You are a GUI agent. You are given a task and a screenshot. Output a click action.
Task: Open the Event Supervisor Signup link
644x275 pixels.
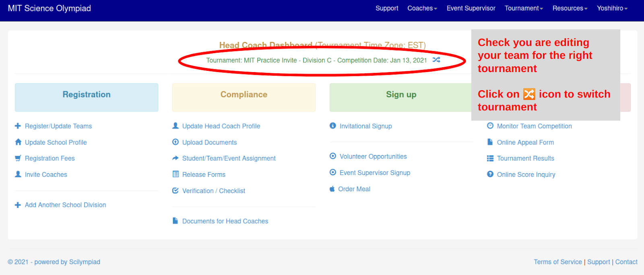pos(375,172)
